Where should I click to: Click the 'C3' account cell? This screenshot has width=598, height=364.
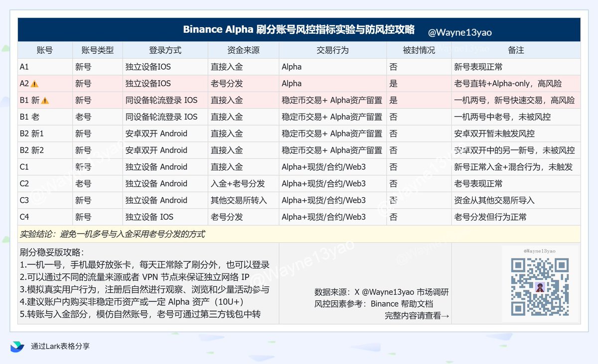pos(45,200)
